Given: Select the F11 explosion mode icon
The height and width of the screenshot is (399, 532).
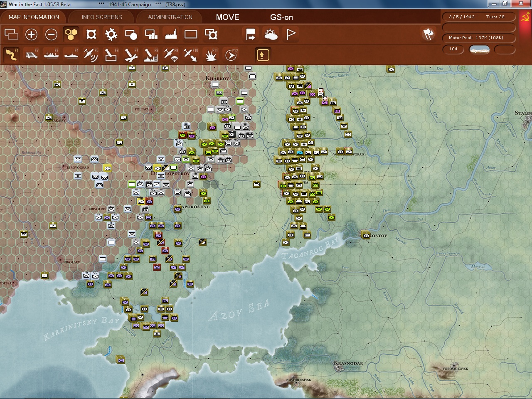Looking at the screenshot, I should pyautogui.click(x=211, y=54).
